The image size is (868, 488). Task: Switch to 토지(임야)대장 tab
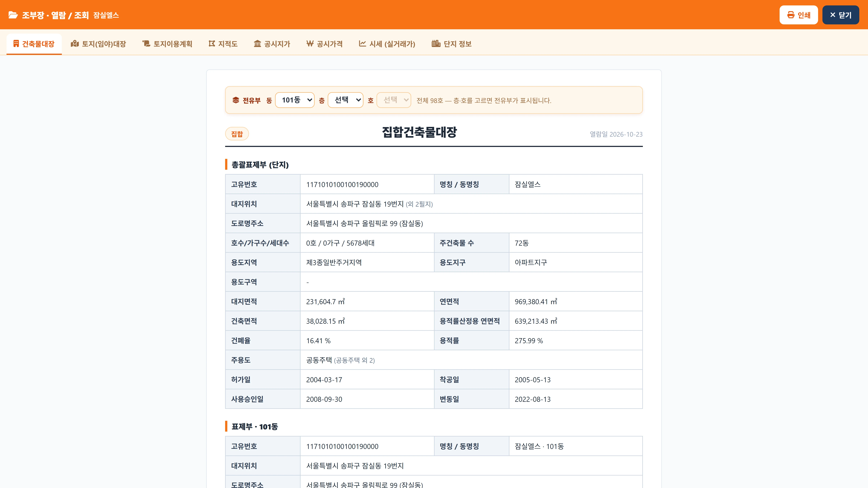[x=98, y=44]
